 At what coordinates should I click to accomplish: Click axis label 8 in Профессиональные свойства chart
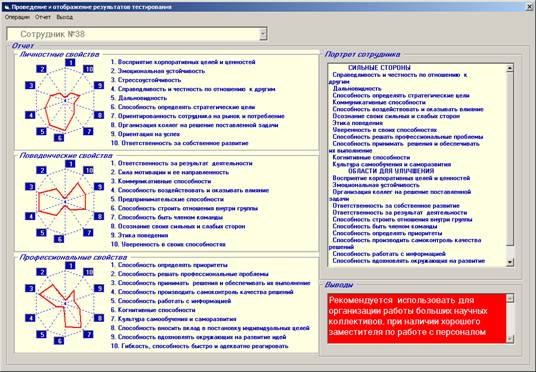tap(99, 318)
